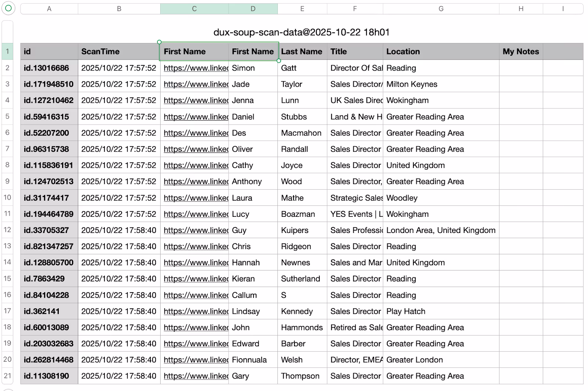Screen dimensions: 588x391
Task: Open LinkedIn link in Jenna Lunn's row
Action: click(x=196, y=100)
